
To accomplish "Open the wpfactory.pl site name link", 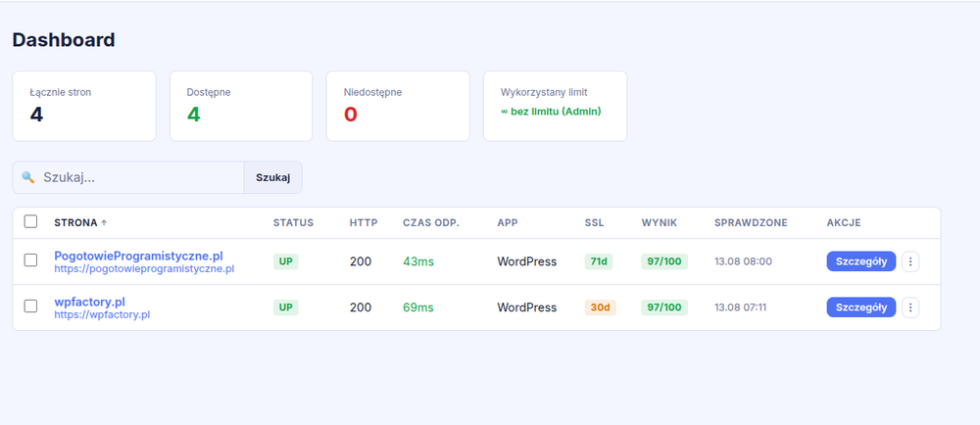I will 90,302.
